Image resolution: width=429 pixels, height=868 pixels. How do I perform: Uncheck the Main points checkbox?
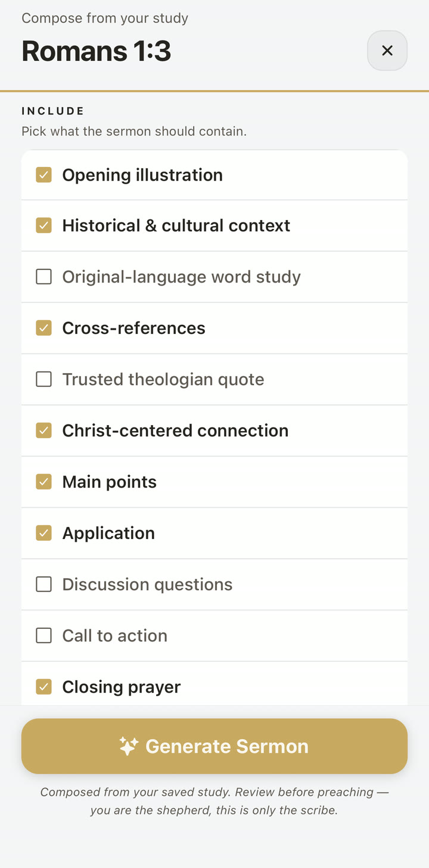(x=43, y=482)
